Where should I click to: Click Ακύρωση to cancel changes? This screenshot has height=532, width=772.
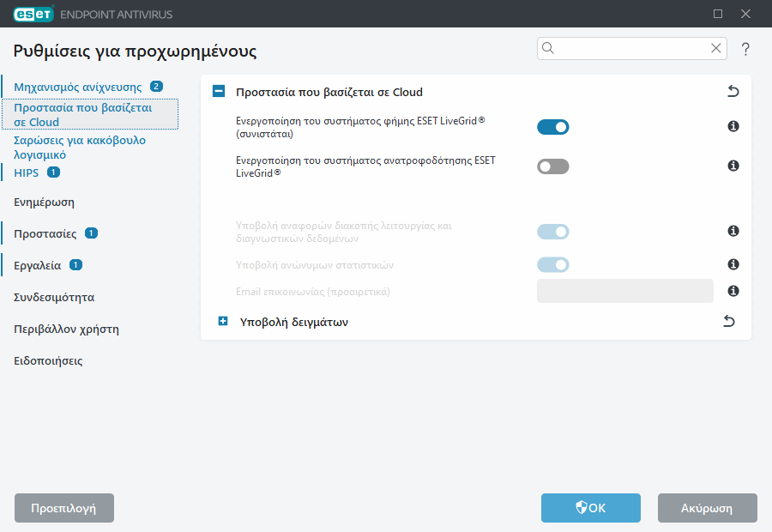(x=708, y=508)
